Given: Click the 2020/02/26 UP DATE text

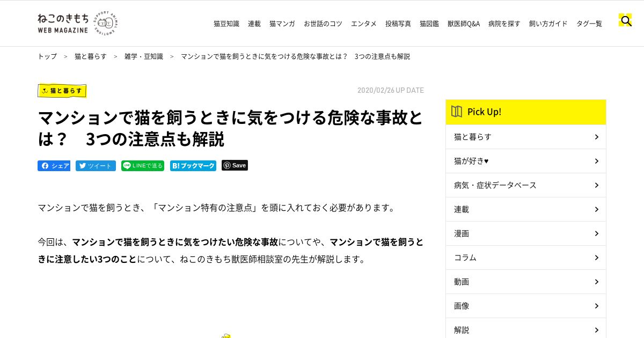Looking at the screenshot, I should pos(391,90).
